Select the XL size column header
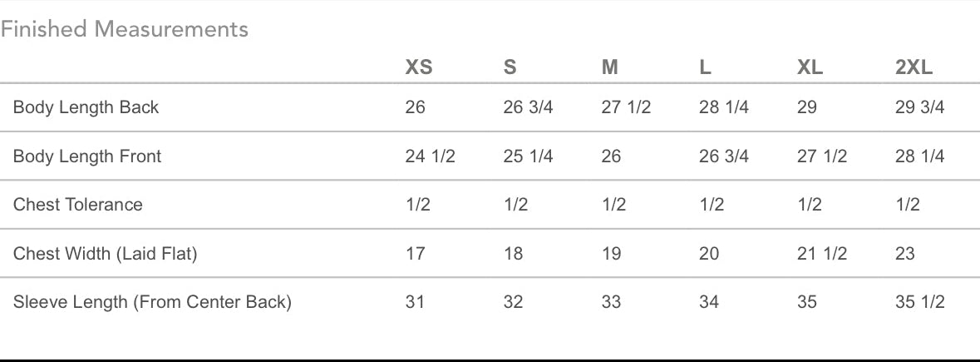The image size is (980, 362). 810,68
